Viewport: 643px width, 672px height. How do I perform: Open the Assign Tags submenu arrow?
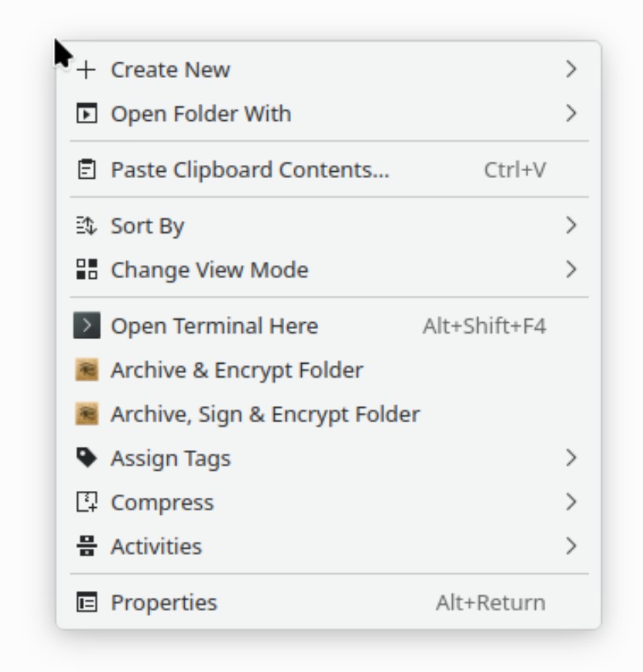pos(571,458)
